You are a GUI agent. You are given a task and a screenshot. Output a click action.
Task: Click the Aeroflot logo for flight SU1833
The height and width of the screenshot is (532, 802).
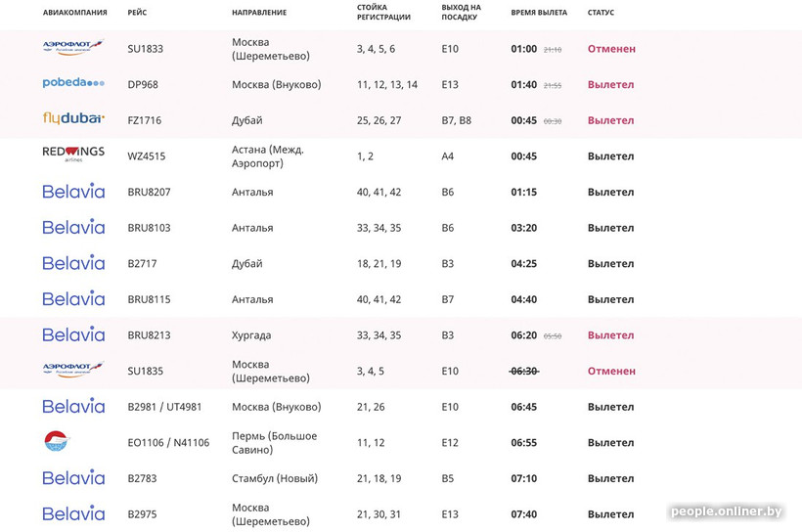click(x=73, y=48)
